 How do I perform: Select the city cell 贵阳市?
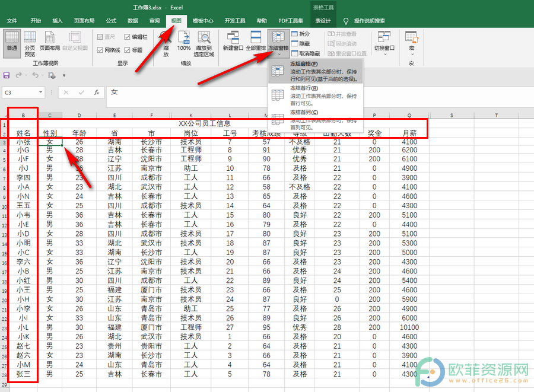(x=151, y=346)
